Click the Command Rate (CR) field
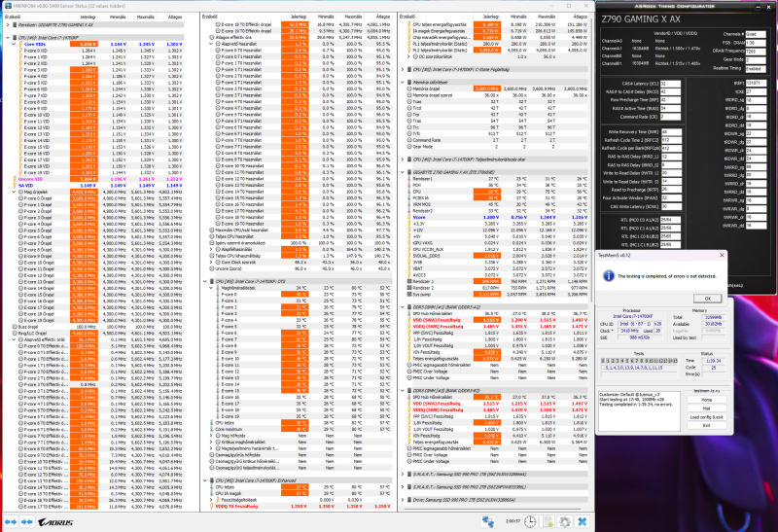Viewport: 778px width, 532px height. coord(670,117)
